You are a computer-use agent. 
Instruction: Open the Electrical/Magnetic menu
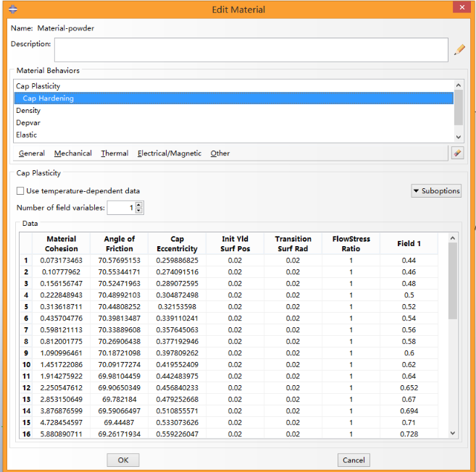point(170,153)
